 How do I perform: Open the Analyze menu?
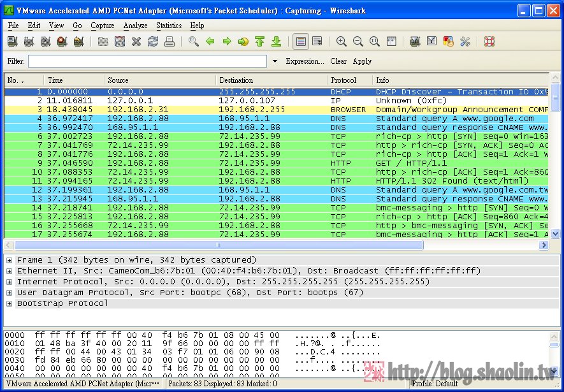136,25
